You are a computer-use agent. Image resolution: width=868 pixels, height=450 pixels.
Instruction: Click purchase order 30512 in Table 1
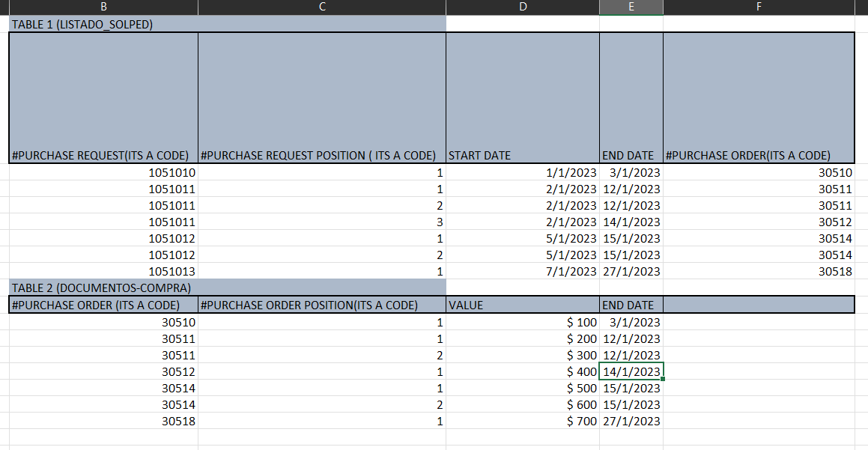click(x=759, y=222)
